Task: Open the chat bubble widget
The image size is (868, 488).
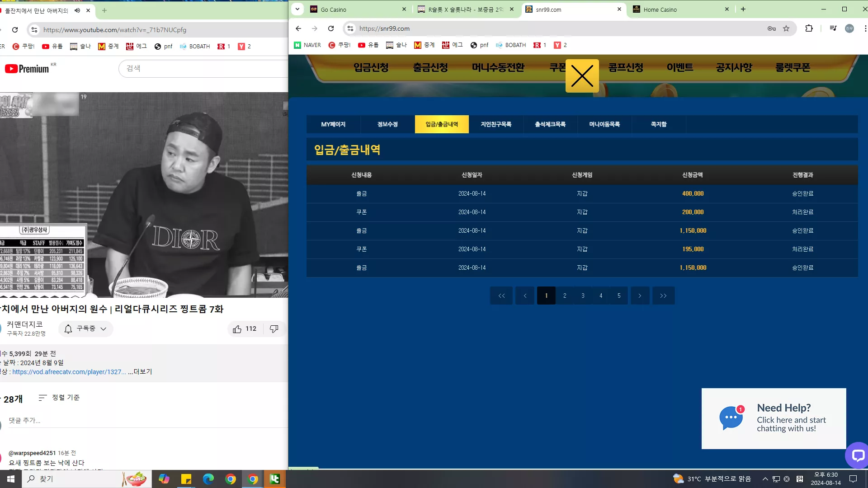Action: 857,455
